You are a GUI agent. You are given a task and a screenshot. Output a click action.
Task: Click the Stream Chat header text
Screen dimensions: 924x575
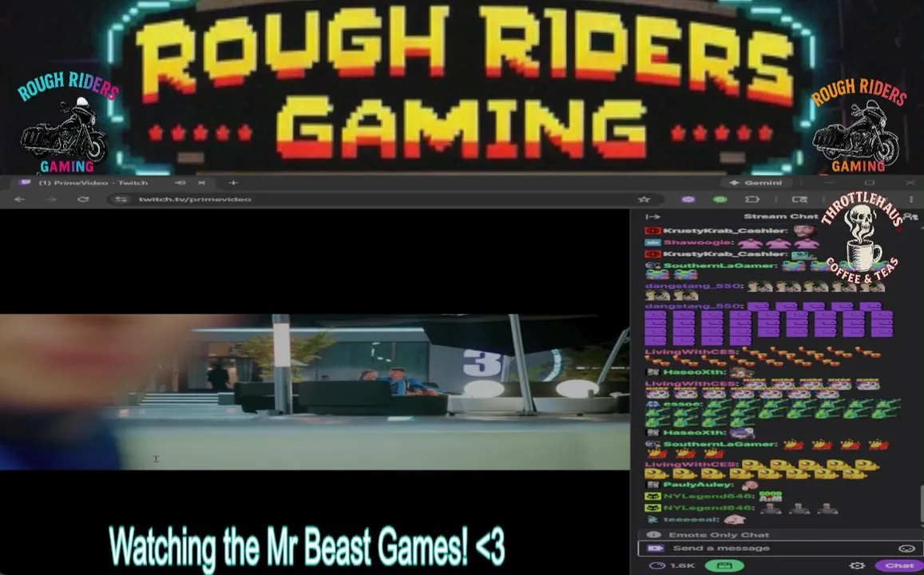tap(781, 216)
